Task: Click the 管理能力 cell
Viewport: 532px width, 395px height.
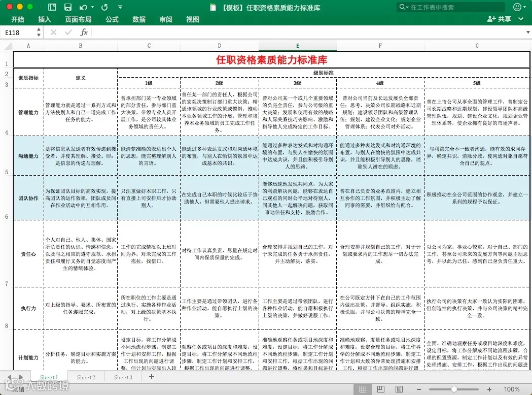Action: pos(28,112)
